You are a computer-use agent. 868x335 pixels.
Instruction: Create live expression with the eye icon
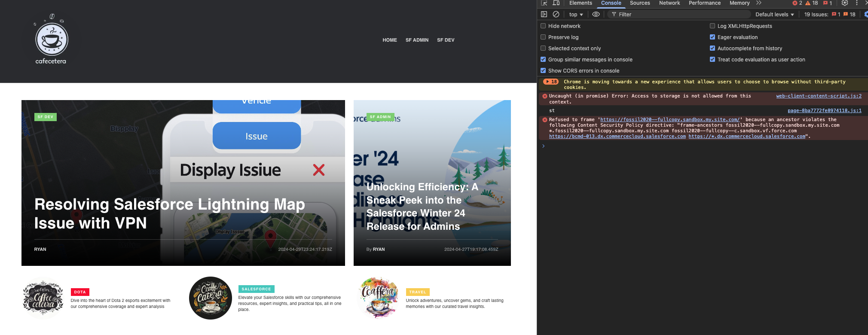[596, 14]
